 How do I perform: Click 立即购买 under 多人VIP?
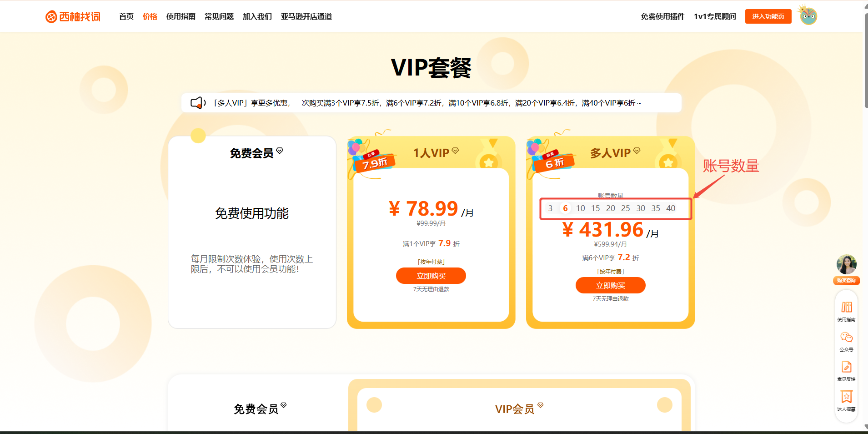[611, 285]
